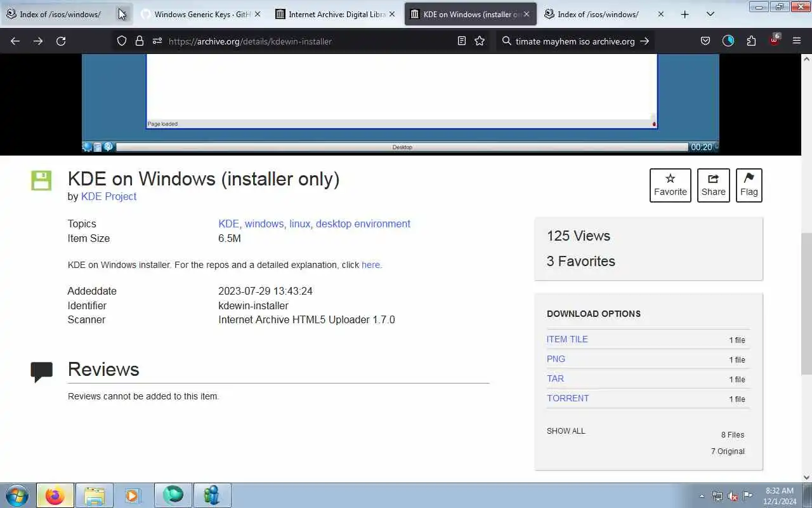List all tabs dropdown arrow

[710, 14]
